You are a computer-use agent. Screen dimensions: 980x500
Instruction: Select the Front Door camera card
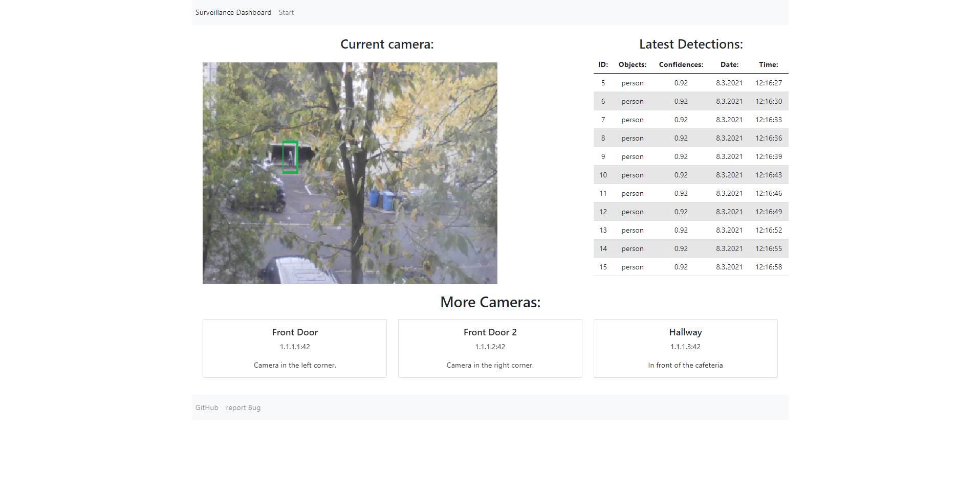click(295, 348)
